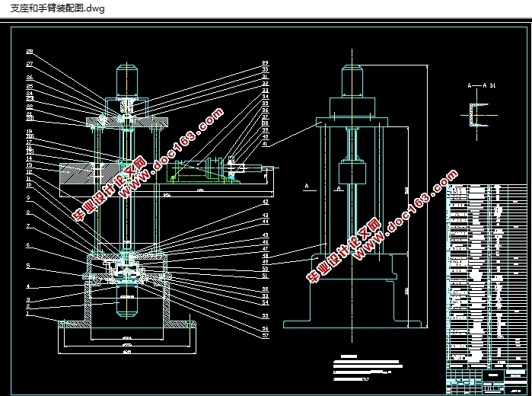The height and width of the screenshot is (396, 532).
Task: Select part callout number 27
Action: coord(30,64)
